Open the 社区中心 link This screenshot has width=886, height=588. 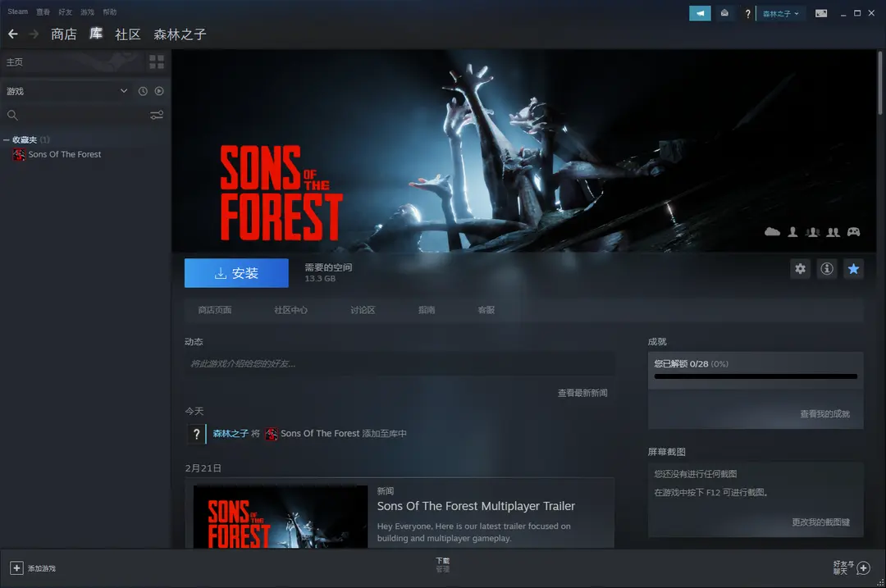click(x=291, y=310)
